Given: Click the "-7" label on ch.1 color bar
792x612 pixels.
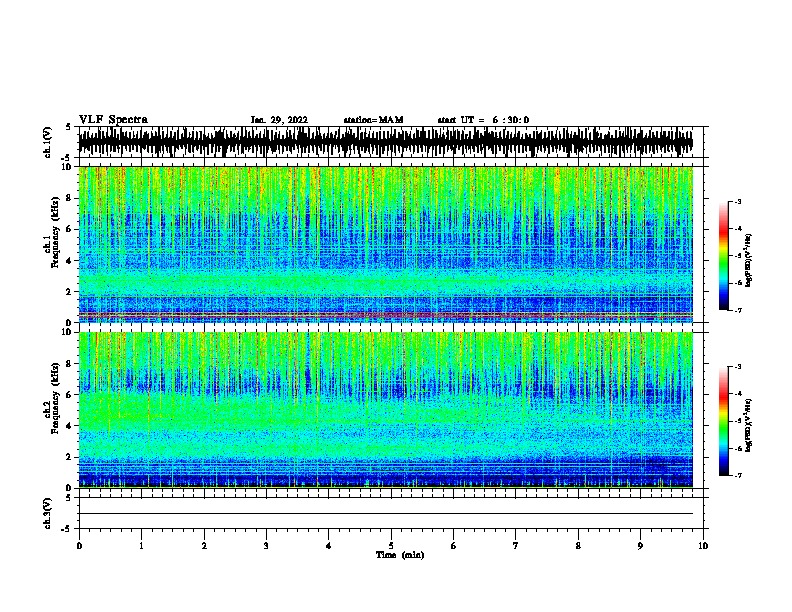Looking at the screenshot, I should (x=738, y=310).
